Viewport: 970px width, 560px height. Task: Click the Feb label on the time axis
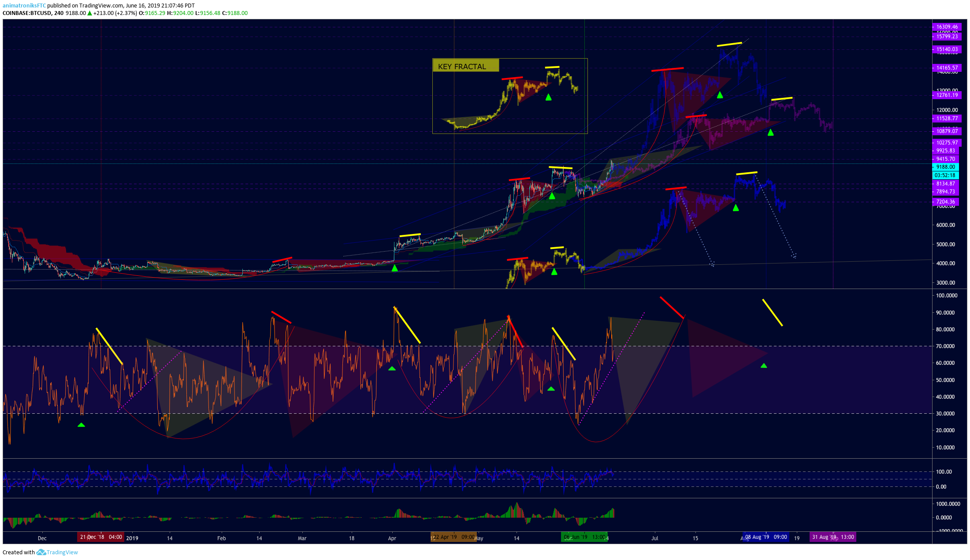click(x=221, y=538)
